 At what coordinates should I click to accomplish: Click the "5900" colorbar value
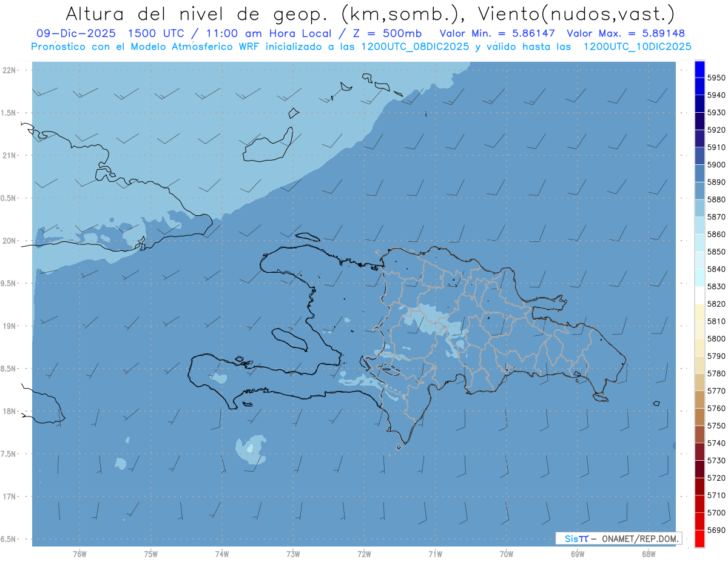pos(716,164)
